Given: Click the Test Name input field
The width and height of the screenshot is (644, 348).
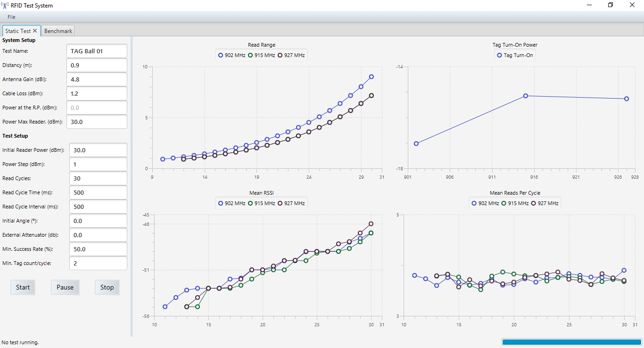Looking at the screenshot, I should [x=97, y=51].
